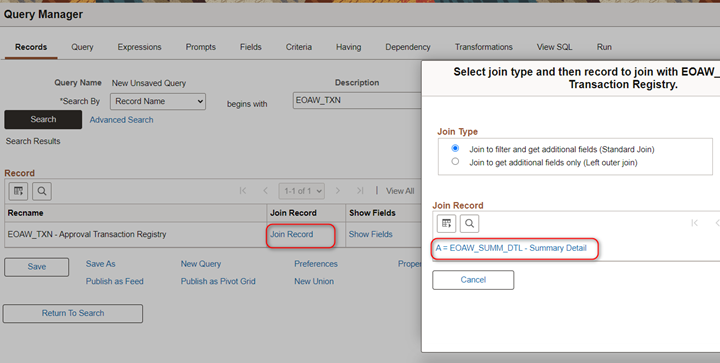The width and height of the screenshot is (720, 363).
Task: Go to previous row in Record grid
Action: (x=265, y=190)
